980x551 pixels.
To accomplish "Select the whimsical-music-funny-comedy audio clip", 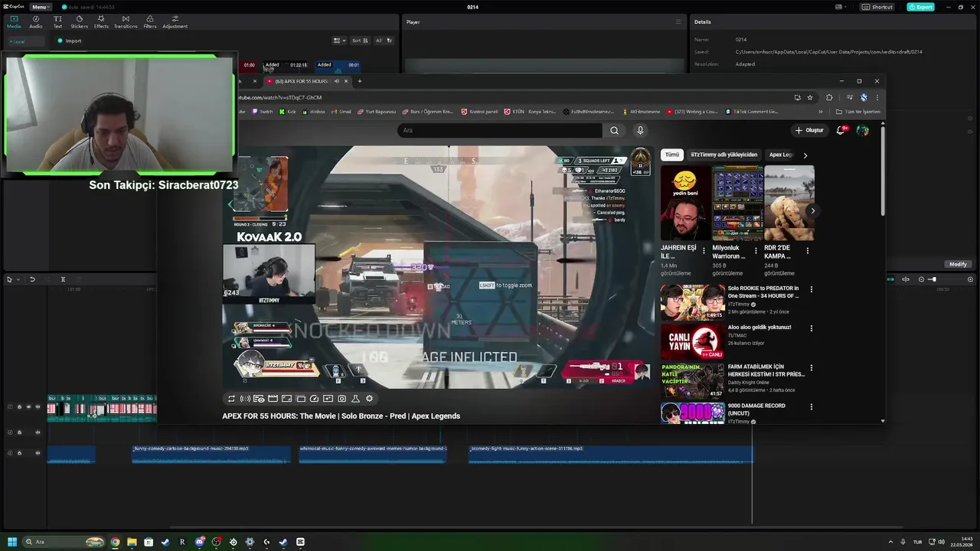I will click(x=372, y=455).
